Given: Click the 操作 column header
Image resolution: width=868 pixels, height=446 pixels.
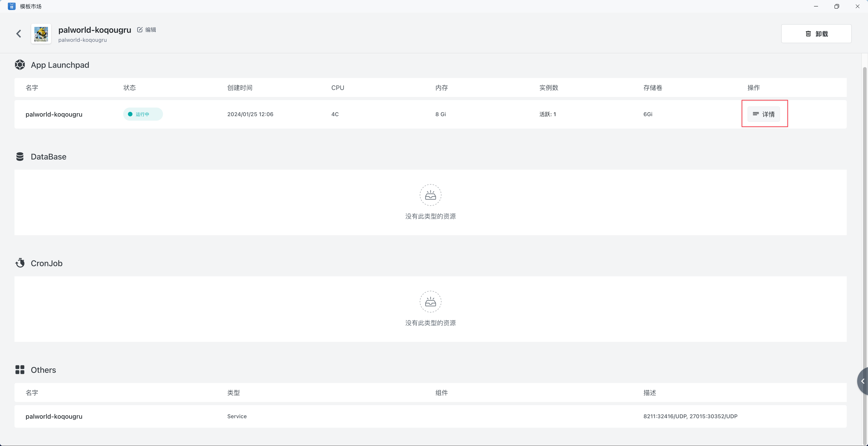Looking at the screenshot, I should pos(753,88).
